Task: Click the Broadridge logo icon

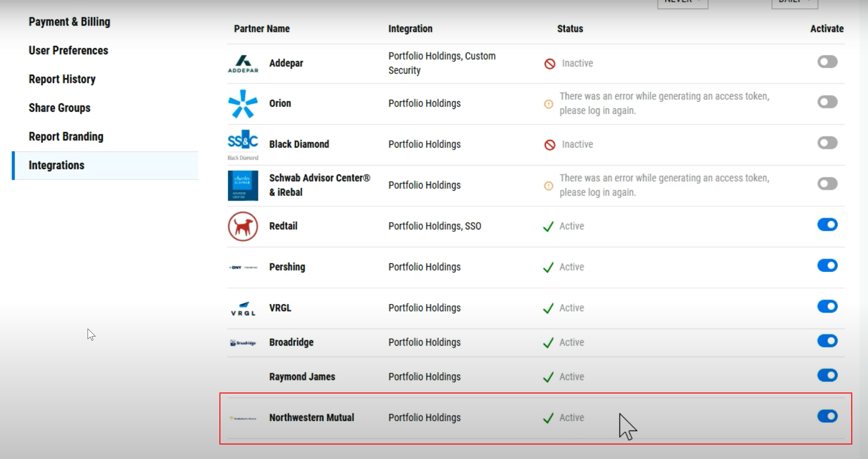Action: pos(243,343)
